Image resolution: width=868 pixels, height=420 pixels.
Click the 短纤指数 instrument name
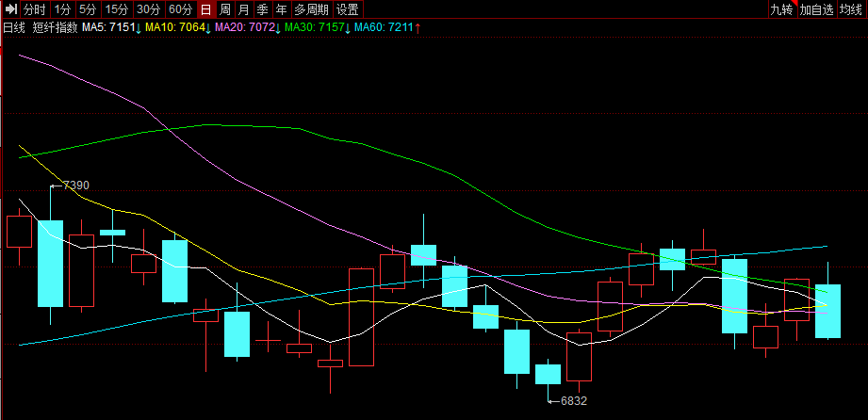[55, 27]
